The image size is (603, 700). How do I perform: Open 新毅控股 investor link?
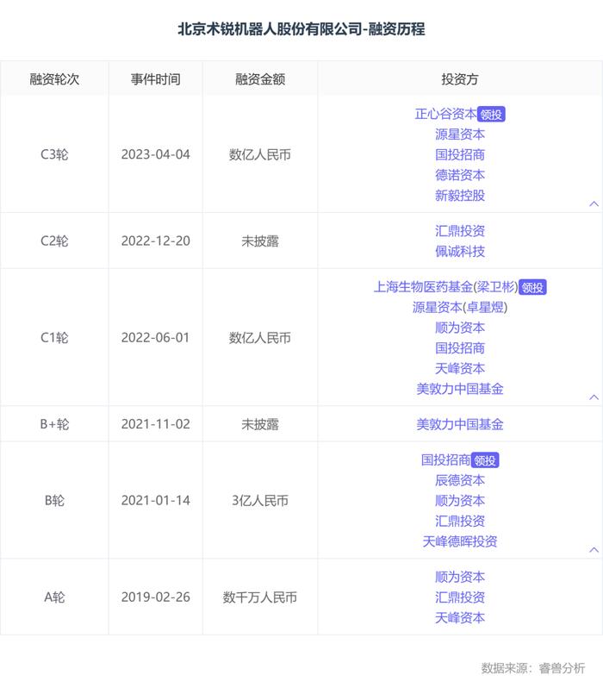(460, 196)
